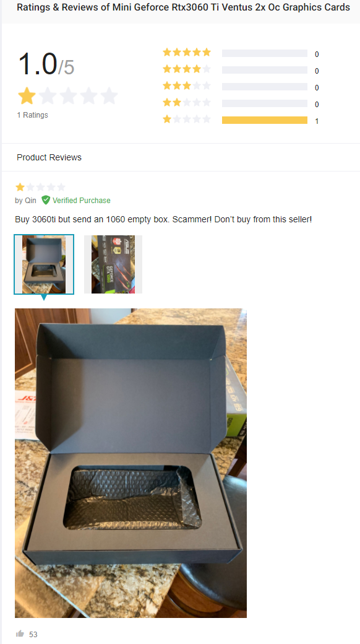Screen dimensions: 360x644
Task: Open the GeForce GTX box thumbnail
Action: (x=113, y=264)
